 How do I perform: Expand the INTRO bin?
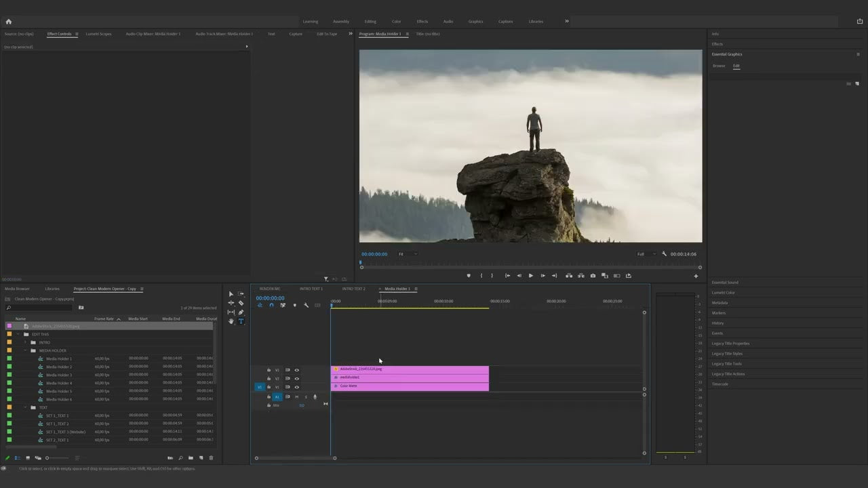pyautogui.click(x=25, y=342)
